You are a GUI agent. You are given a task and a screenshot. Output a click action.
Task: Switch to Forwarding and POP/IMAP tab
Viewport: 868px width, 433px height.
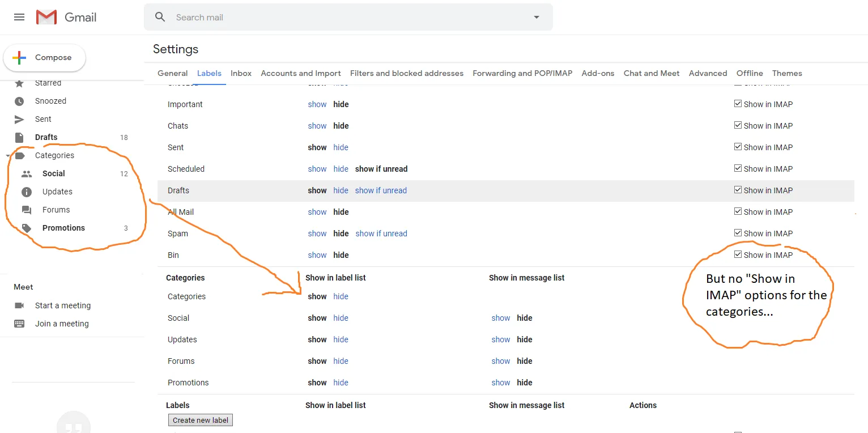522,73
